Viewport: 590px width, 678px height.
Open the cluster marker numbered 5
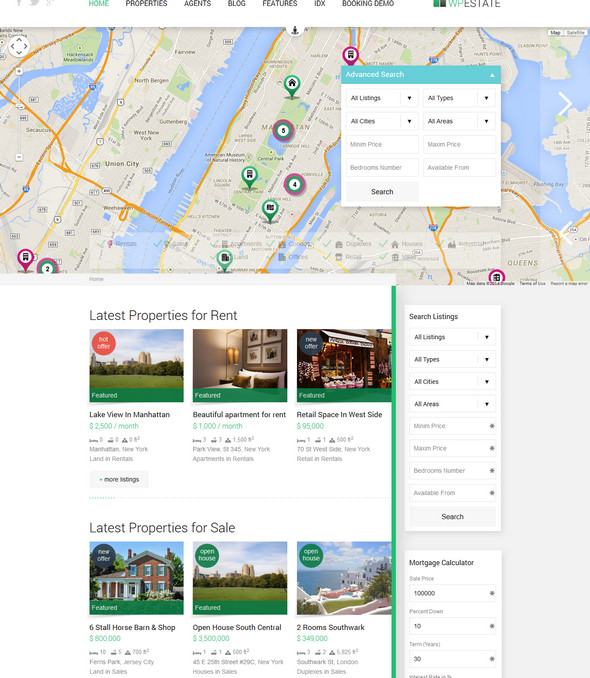coord(283,130)
